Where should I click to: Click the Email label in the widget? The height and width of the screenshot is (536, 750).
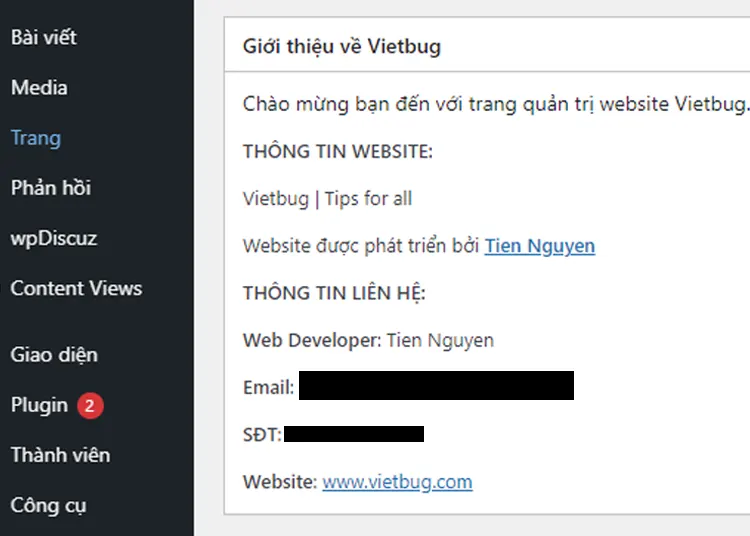(x=268, y=387)
